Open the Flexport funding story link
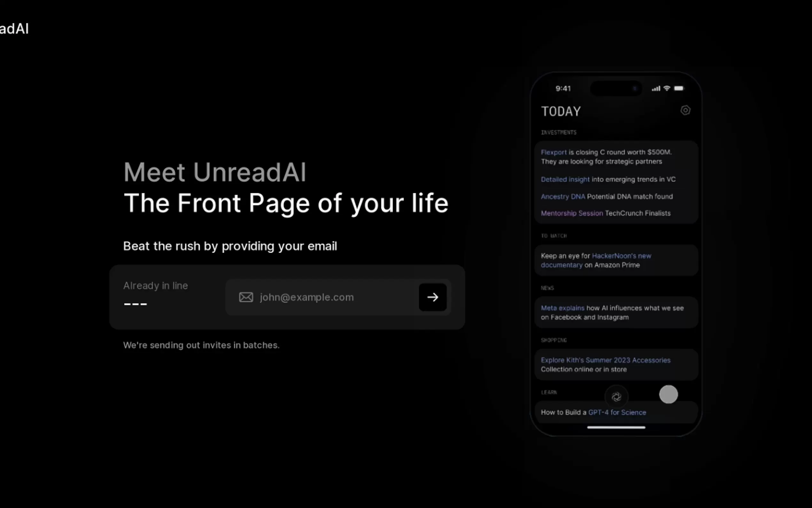Screen dimensions: 812x508 pyautogui.click(x=554, y=152)
